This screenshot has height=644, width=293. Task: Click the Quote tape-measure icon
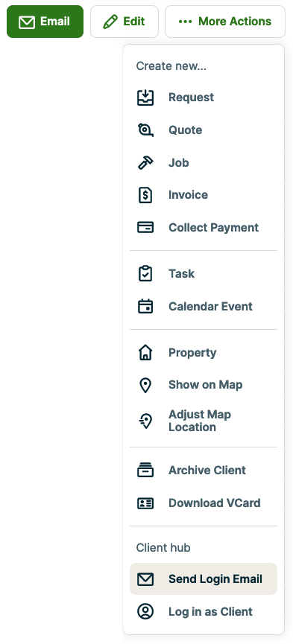pos(145,130)
